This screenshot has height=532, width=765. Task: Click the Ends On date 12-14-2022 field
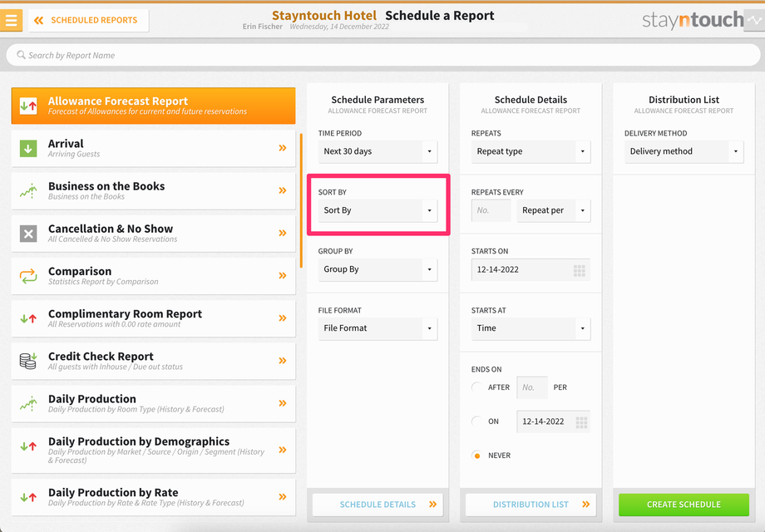click(x=553, y=421)
